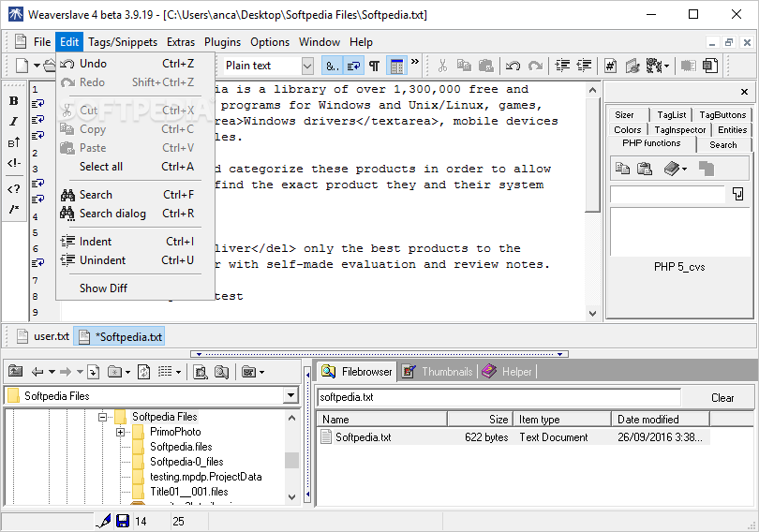Viewport: 759px width, 532px height.
Task: Click the Paste icon in the toolbar
Action: pyautogui.click(x=485, y=66)
